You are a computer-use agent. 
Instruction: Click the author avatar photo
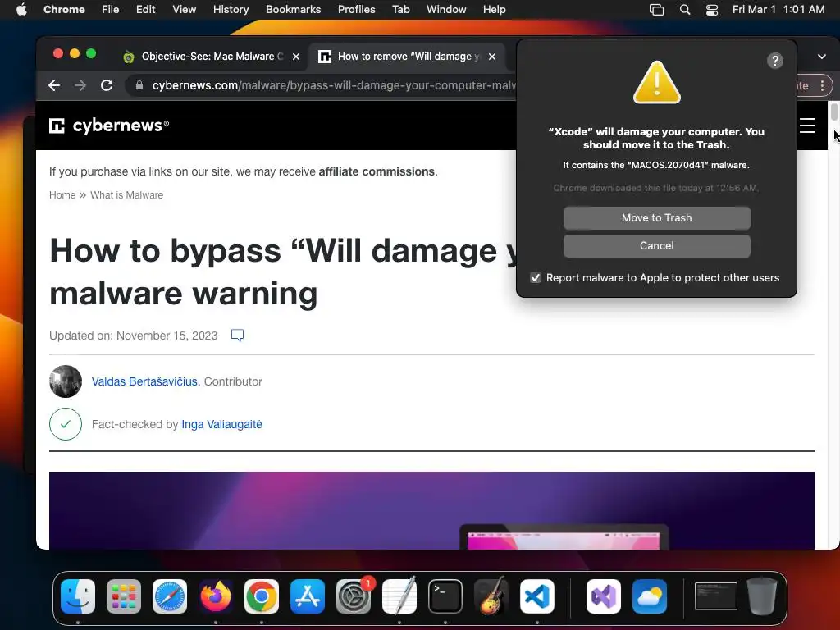[66, 381]
